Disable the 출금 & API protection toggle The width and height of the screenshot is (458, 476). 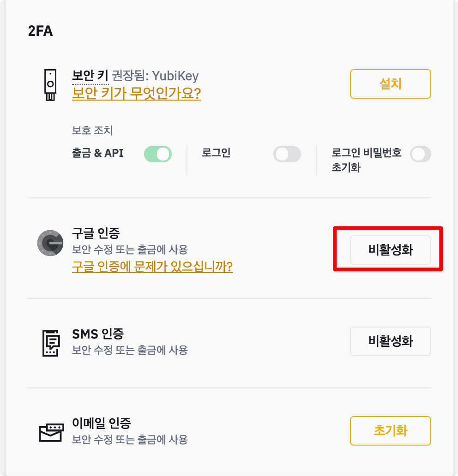tap(158, 154)
